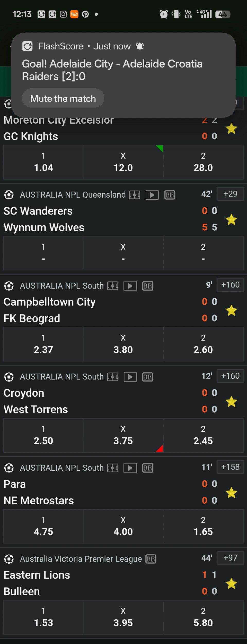Expand +97 markets for Eastern Lions match
The width and height of the screenshot is (247, 644).
(230, 558)
